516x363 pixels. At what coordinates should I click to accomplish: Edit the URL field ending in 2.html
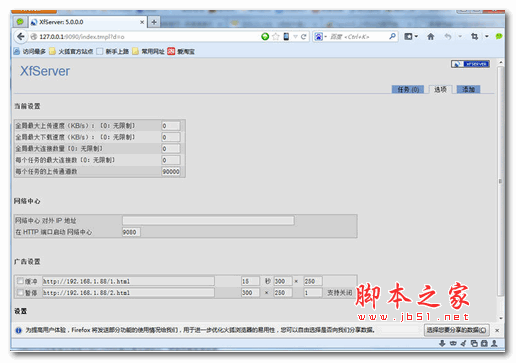[128, 292]
